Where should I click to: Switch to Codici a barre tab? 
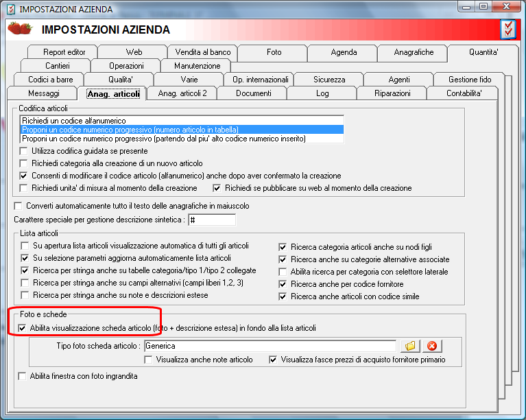coord(50,80)
